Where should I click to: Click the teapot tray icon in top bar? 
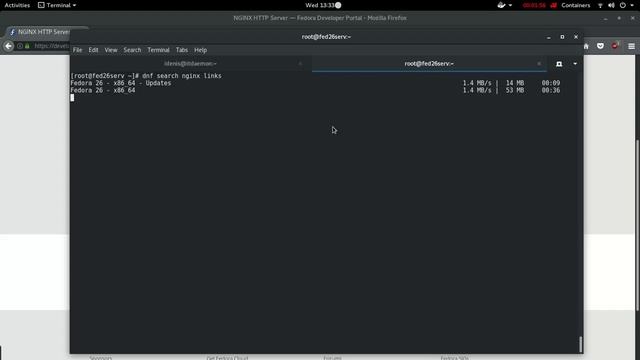(501, 5)
